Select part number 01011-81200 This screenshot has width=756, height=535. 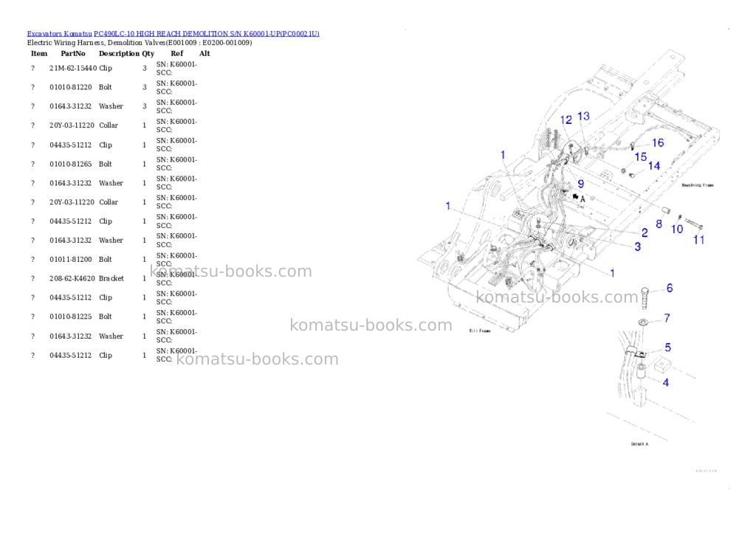(70, 259)
